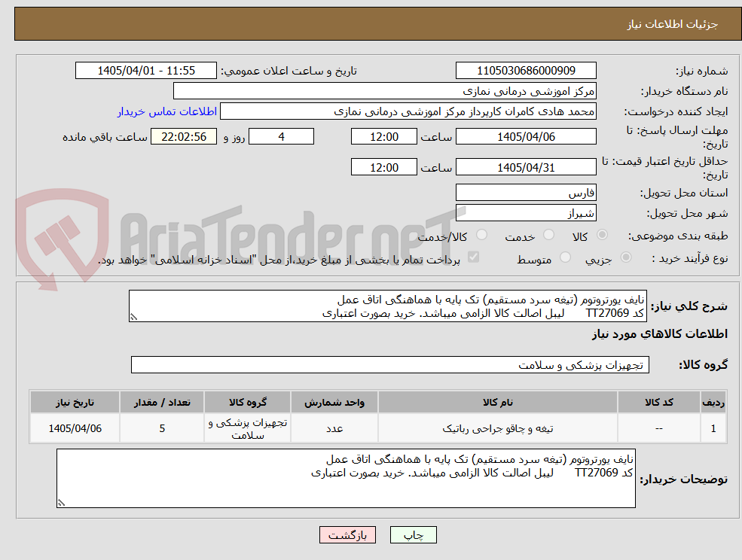Click the ردیف column header
This screenshot has height=560, width=742.
click(713, 402)
